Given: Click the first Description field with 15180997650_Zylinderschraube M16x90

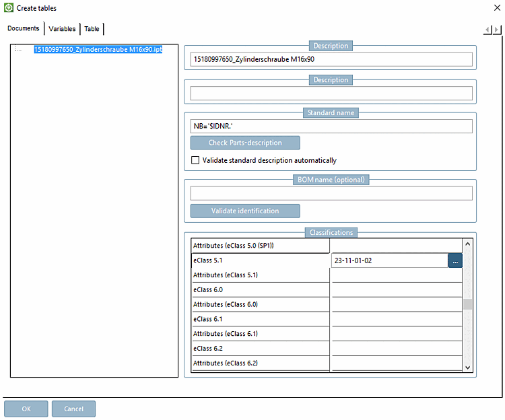Looking at the screenshot, I should [331, 59].
